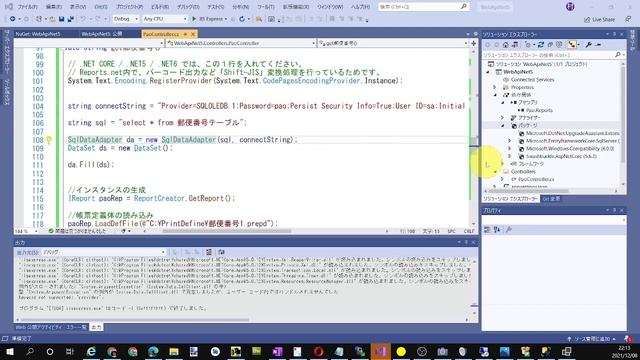Start debugging with IIS Express
Viewport: 640px width, 360px height.
pyautogui.click(x=208, y=19)
